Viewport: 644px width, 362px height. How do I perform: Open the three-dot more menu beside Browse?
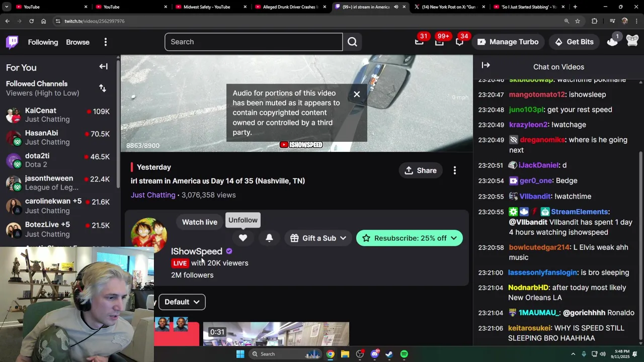[106, 42]
